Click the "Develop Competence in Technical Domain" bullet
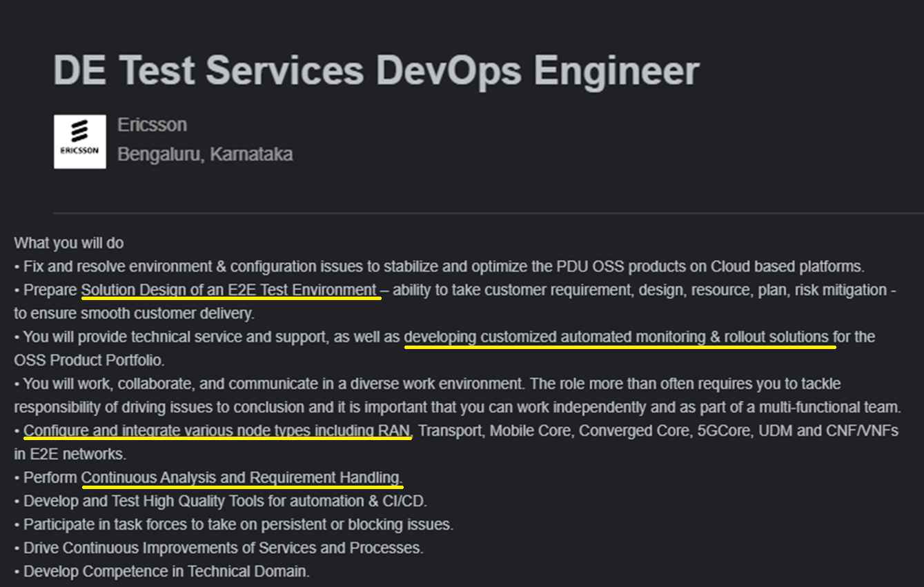Image resolution: width=924 pixels, height=587 pixels. pos(166,571)
